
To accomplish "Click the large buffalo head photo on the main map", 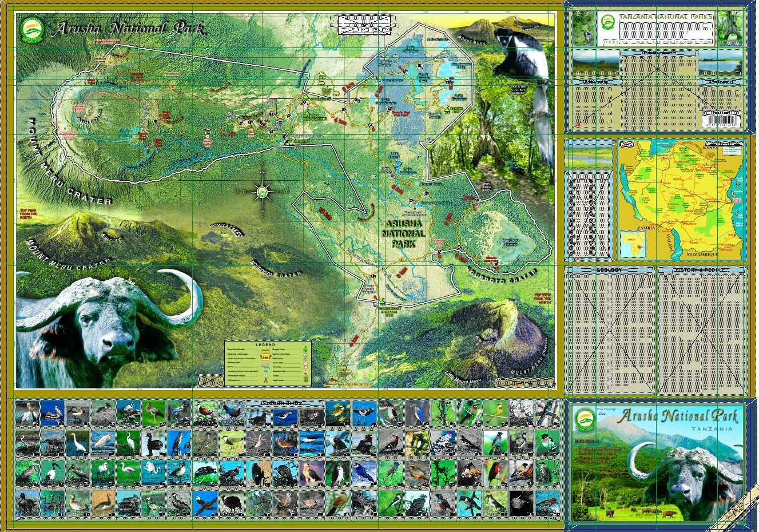I will [109, 328].
